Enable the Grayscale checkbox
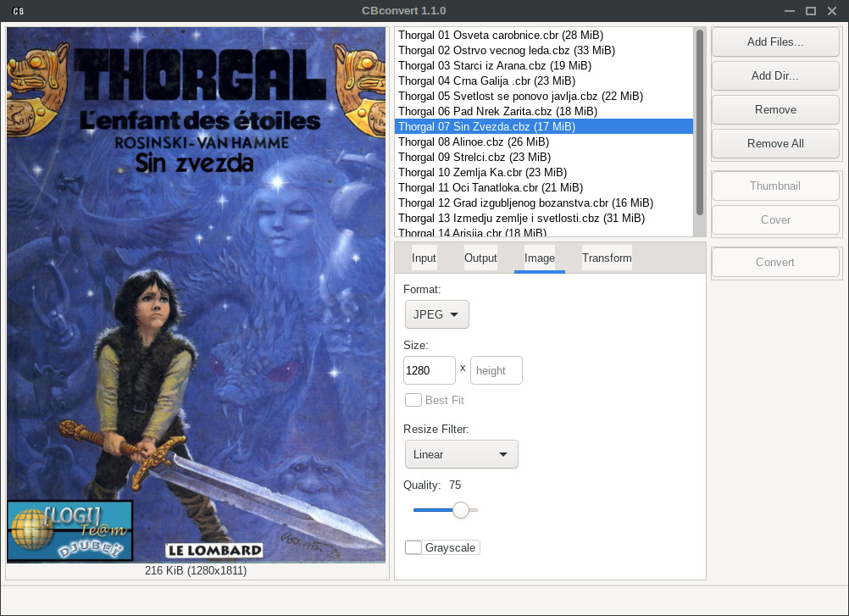 coord(413,547)
